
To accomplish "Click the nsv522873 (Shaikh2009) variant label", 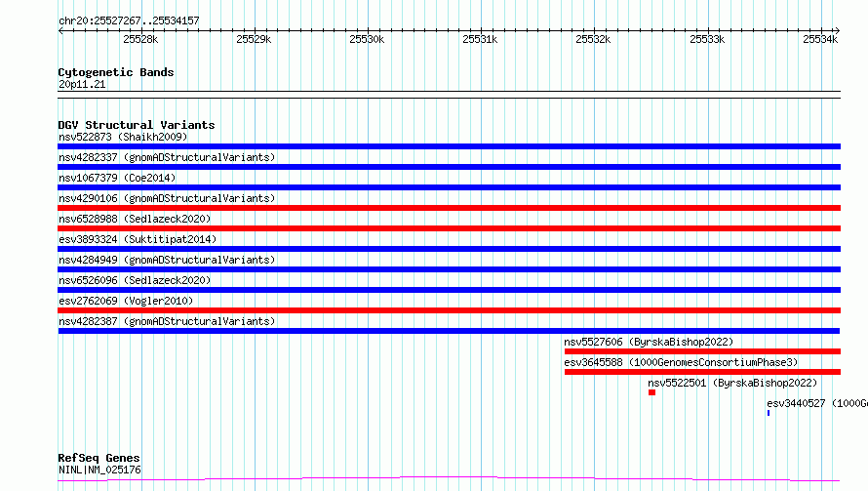I will point(123,137).
